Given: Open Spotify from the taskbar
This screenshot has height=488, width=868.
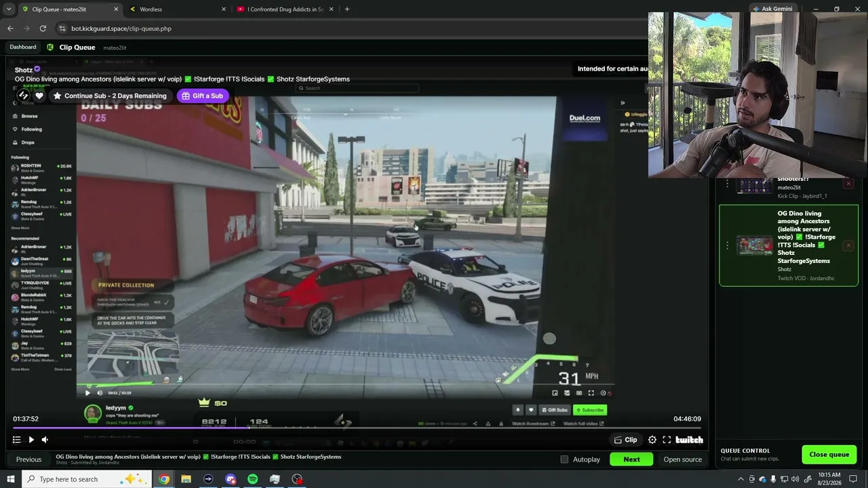Looking at the screenshot, I should point(252,479).
